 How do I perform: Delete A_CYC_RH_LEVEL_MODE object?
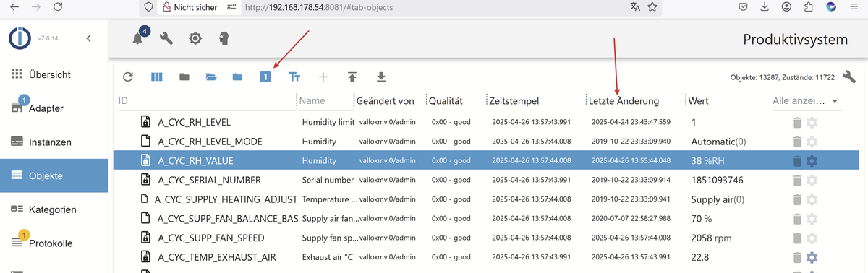point(796,142)
